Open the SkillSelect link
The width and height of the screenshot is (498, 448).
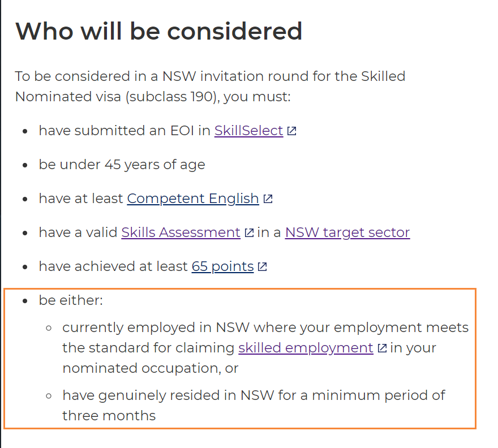point(248,131)
